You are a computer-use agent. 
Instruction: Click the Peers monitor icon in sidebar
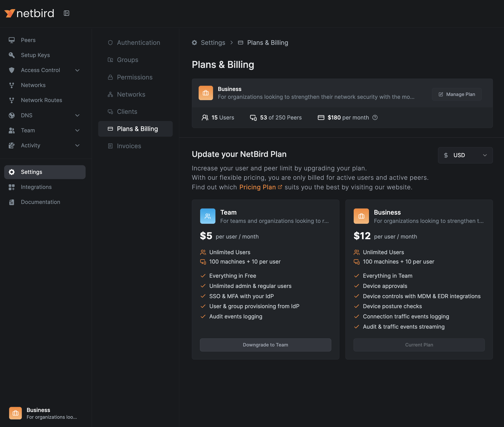(x=12, y=40)
